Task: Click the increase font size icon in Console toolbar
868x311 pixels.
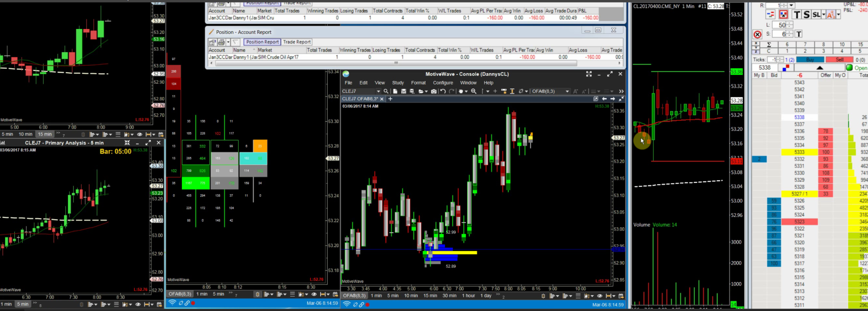Action: point(576,91)
